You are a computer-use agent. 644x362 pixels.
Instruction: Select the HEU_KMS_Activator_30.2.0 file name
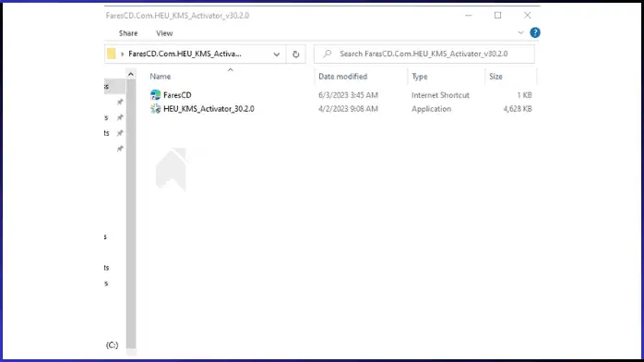click(209, 109)
